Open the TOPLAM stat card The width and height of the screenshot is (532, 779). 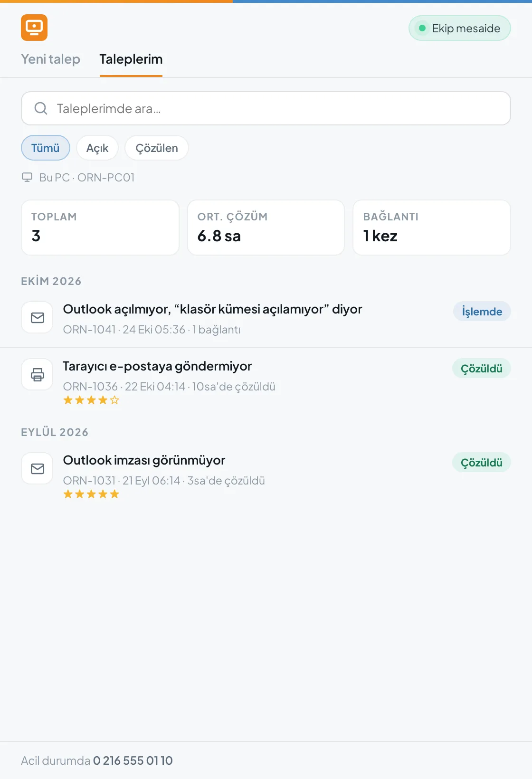pyautogui.click(x=100, y=228)
